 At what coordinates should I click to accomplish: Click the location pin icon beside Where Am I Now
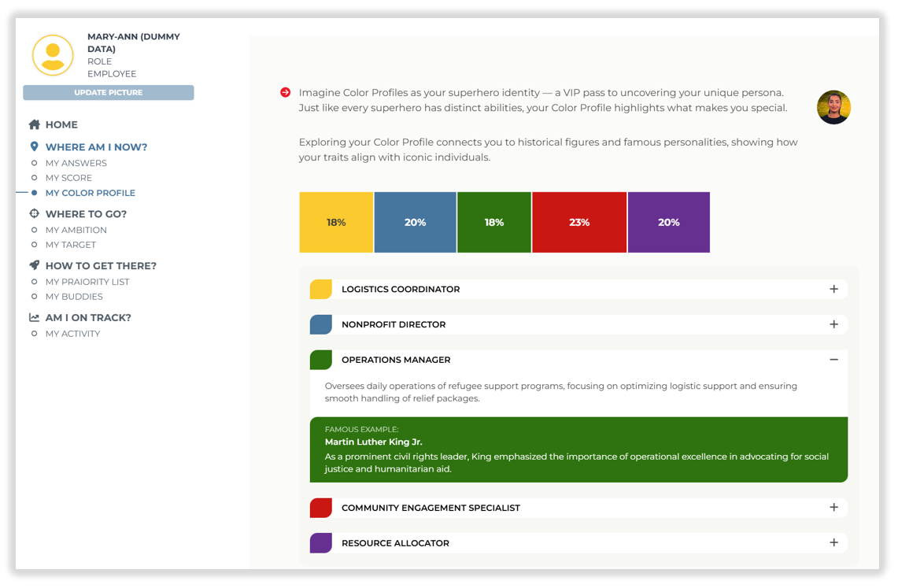click(35, 146)
